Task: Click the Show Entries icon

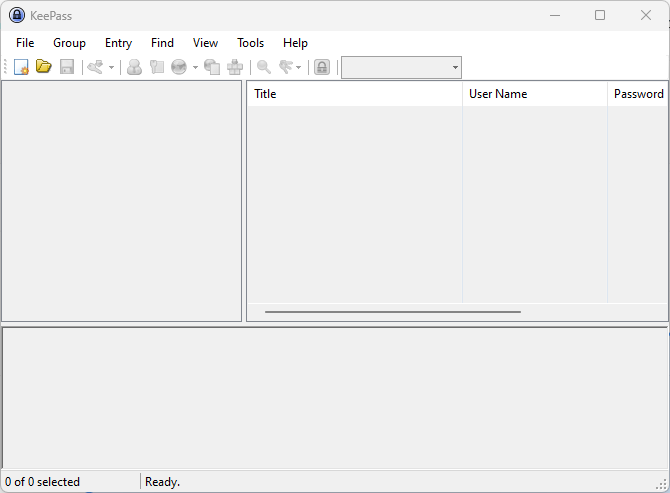Action: pyautogui.click(x=286, y=67)
